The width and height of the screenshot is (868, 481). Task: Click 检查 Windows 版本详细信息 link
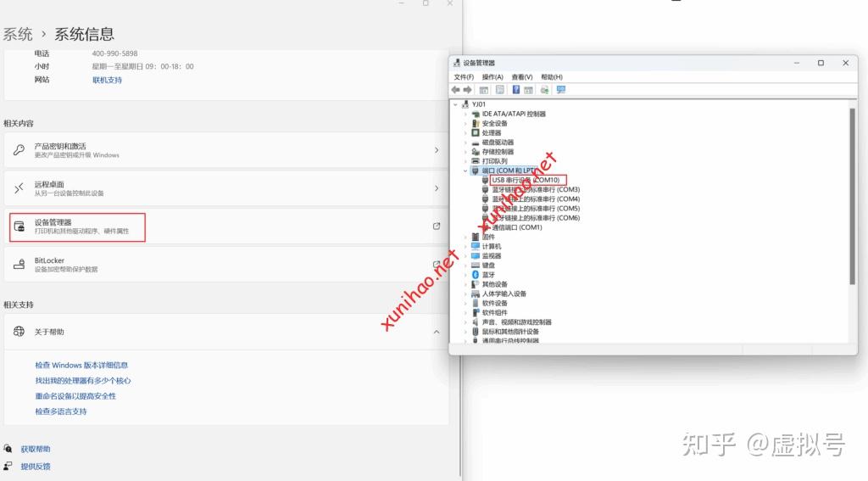point(81,365)
